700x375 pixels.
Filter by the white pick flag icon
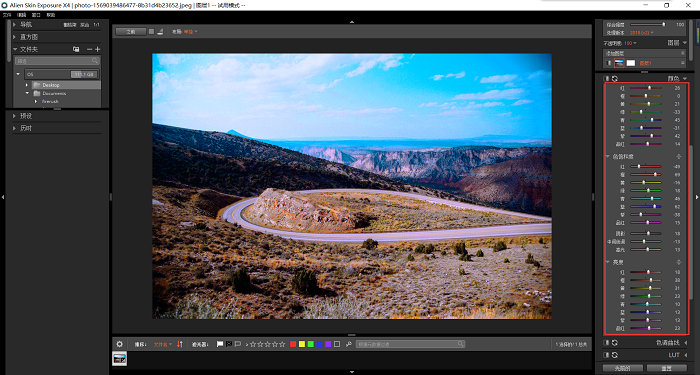pyautogui.click(x=220, y=344)
